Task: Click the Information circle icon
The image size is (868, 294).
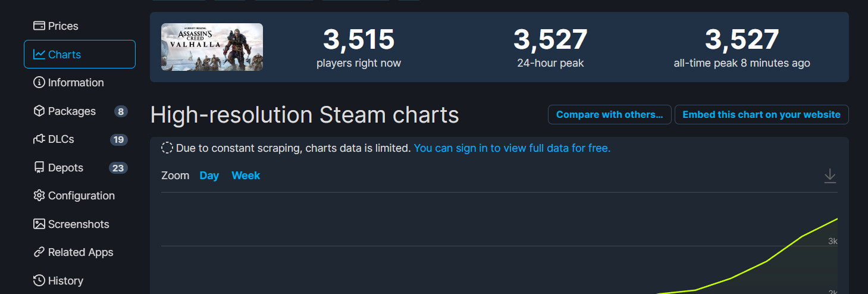Action: coord(39,83)
